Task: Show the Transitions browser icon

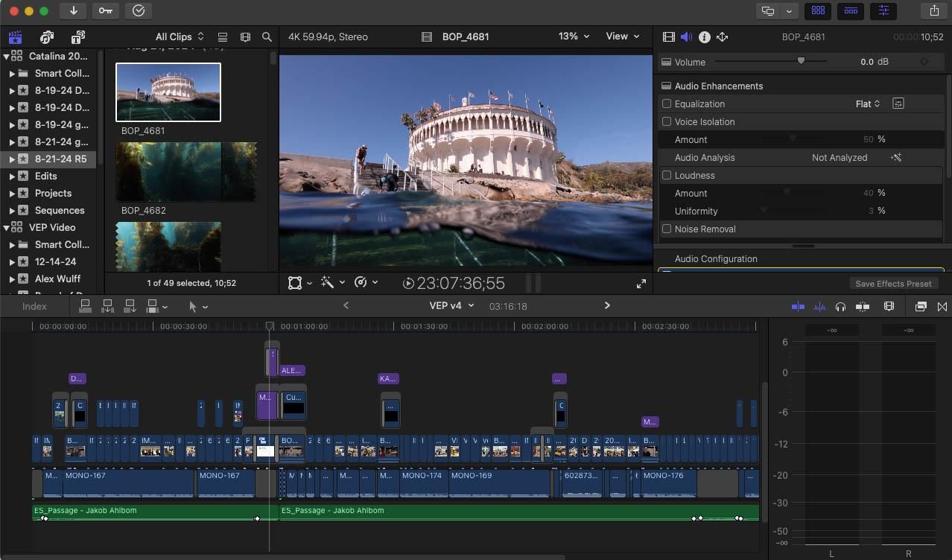Action: tap(942, 306)
